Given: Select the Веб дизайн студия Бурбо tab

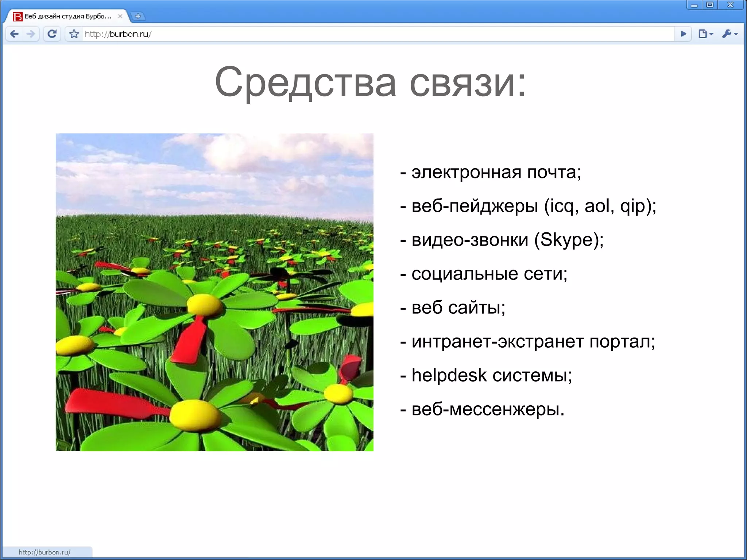Looking at the screenshot, I should coord(68,16).
